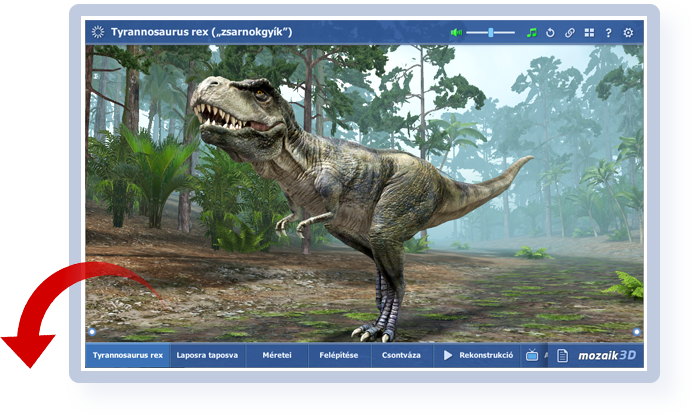692x415 pixels.
Task: Reset the scene with the reload icon
Action: pos(550,32)
